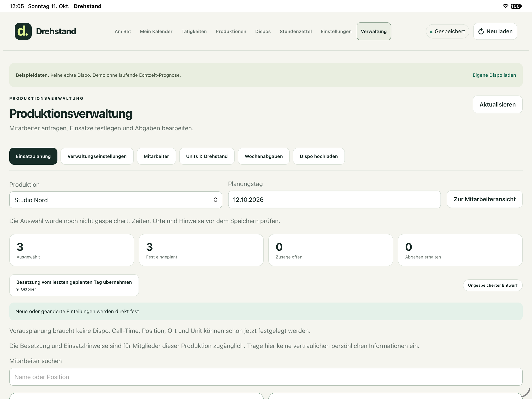This screenshot has height=399, width=532.
Task: Click the Drehstand logo icon
Action: pos(23,31)
